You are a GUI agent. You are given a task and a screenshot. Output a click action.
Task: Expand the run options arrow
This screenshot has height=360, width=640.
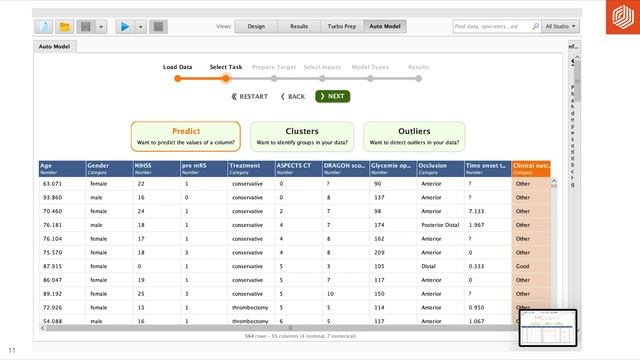[x=141, y=27]
